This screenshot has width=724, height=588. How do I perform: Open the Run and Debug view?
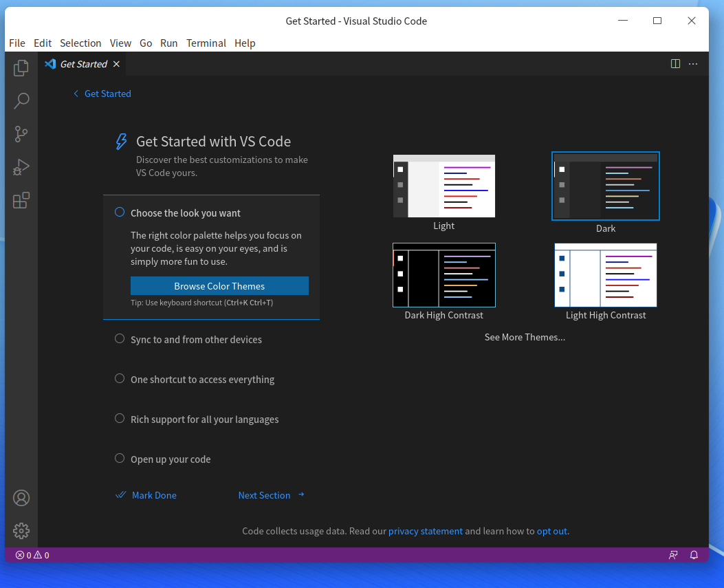point(21,167)
